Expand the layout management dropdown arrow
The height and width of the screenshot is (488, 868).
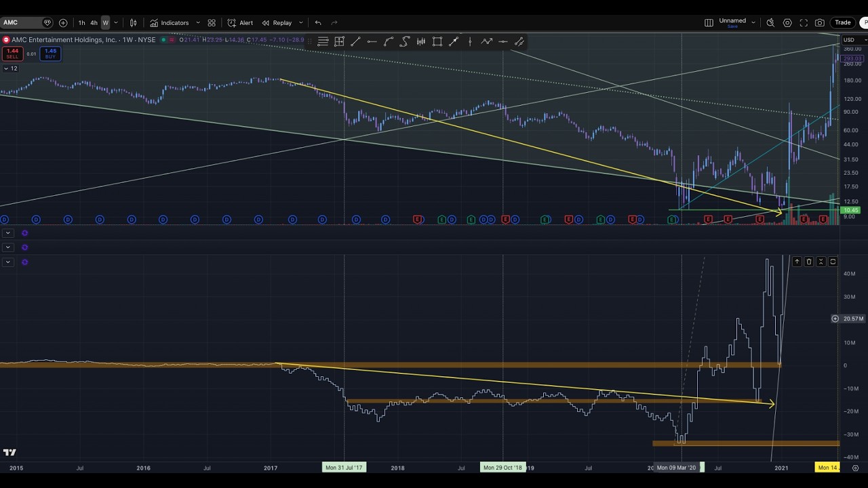tap(753, 22)
